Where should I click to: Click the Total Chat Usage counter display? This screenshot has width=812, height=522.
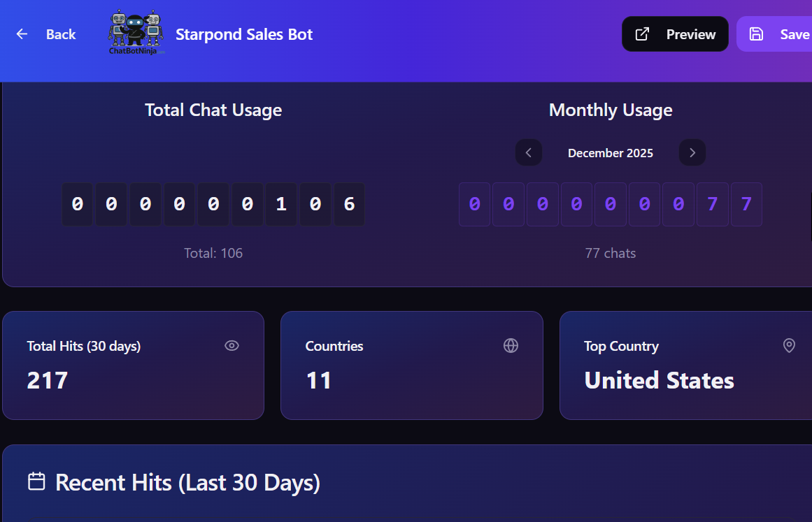(213, 204)
